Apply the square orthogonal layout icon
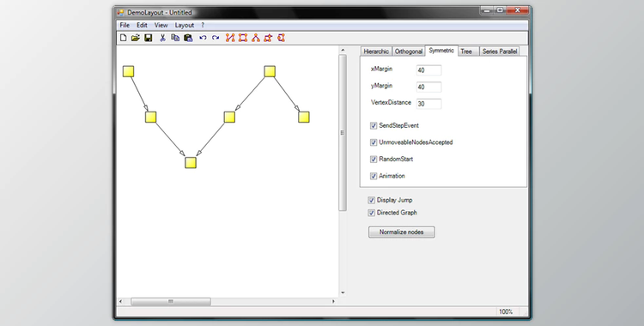This screenshot has width=644, height=326. [243, 38]
